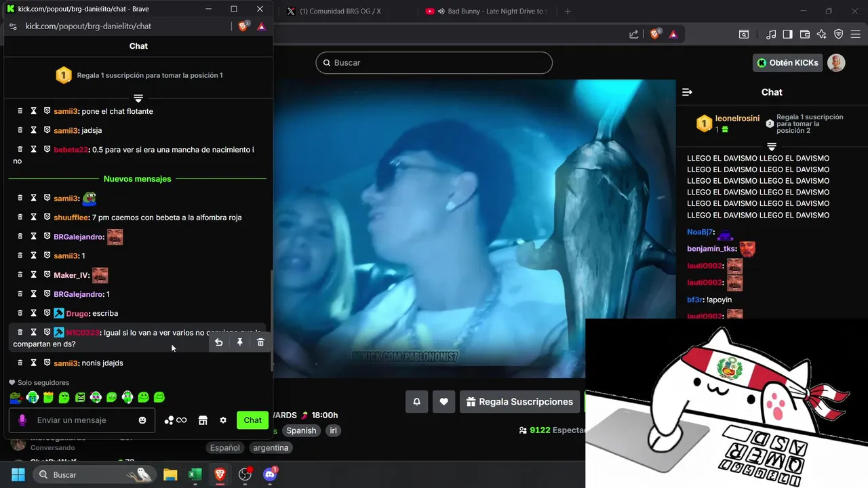
Task: Click irl stream tag
Action: point(333,430)
